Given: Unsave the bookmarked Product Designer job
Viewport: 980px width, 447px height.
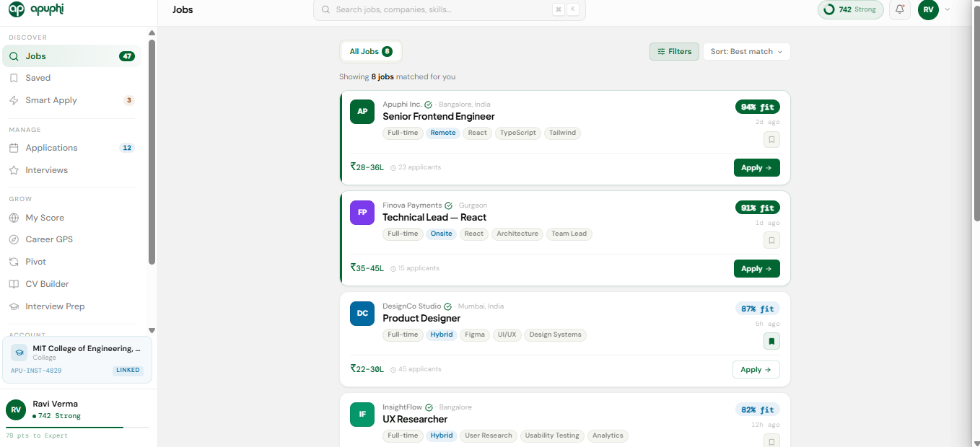Looking at the screenshot, I should pyautogui.click(x=771, y=341).
